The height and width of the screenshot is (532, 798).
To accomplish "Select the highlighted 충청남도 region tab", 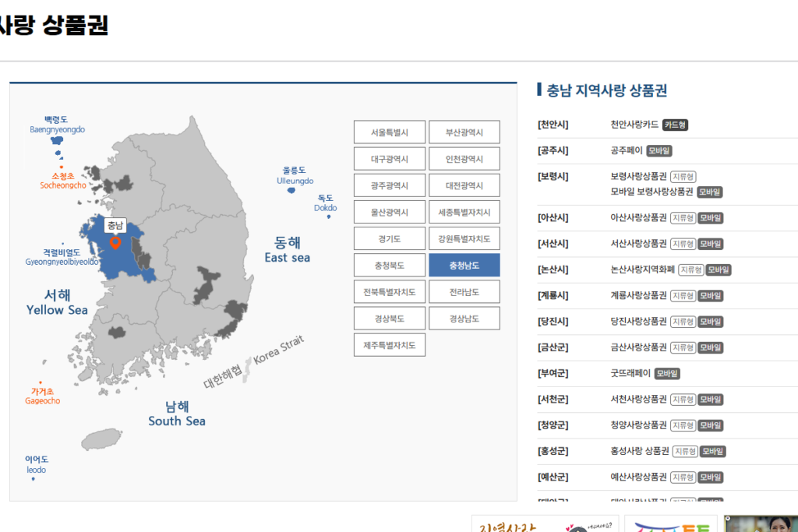I will 464,265.
